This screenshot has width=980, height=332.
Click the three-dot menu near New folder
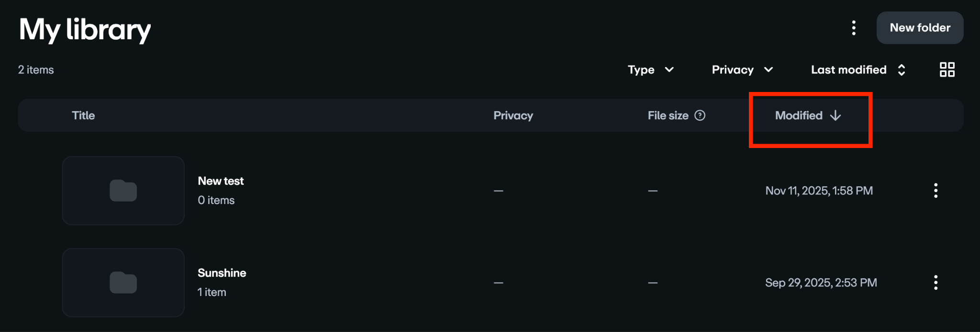tap(854, 28)
